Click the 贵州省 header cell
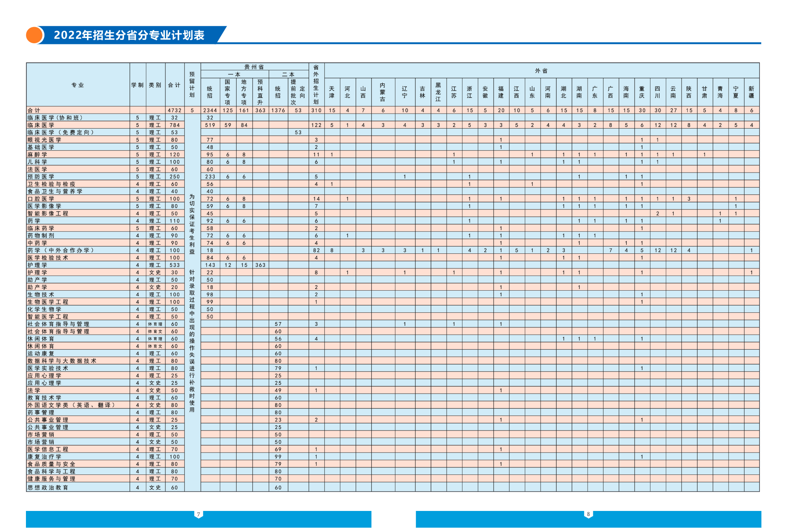 pos(255,67)
